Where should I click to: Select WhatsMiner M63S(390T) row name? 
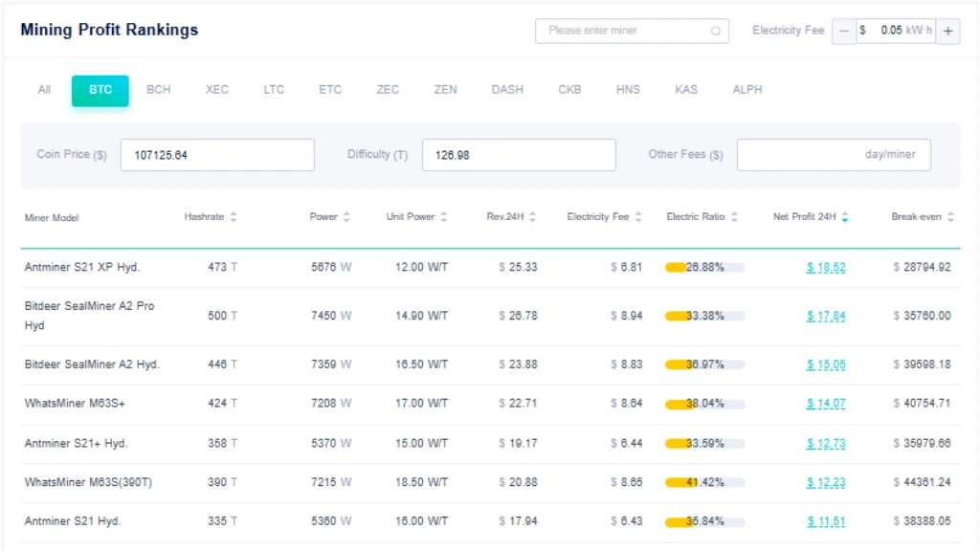pyautogui.click(x=88, y=482)
